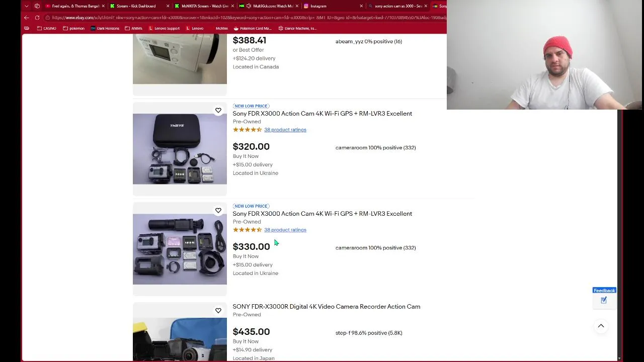Click the back arrow in browser toolbar

[27, 18]
